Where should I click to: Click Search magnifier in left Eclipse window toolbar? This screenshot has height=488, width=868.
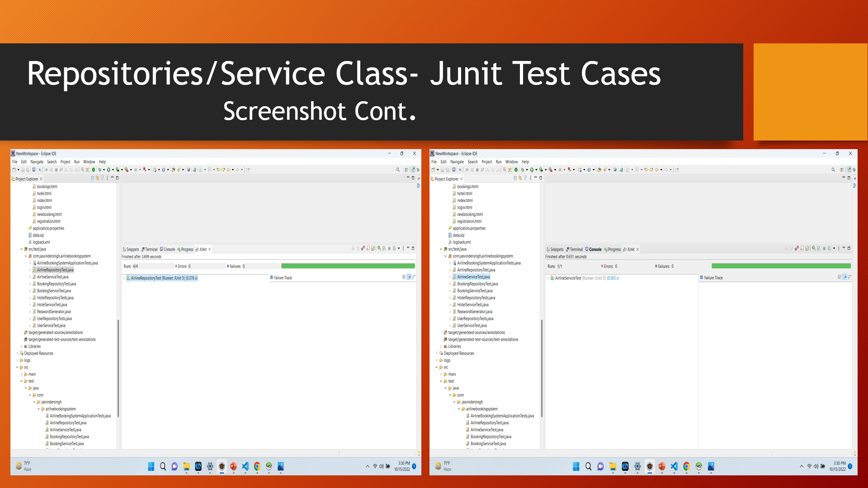(398, 170)
